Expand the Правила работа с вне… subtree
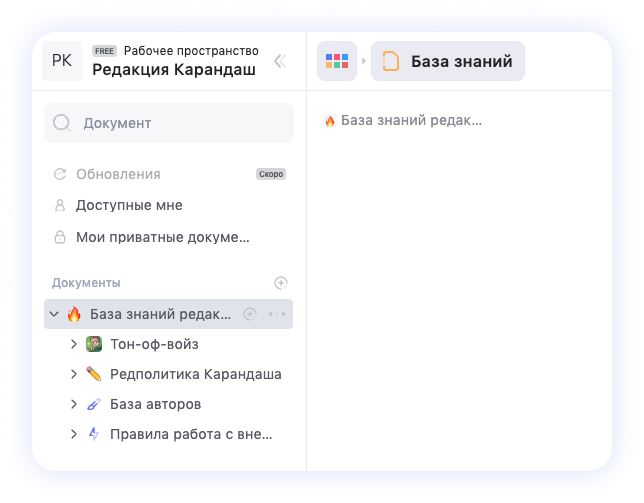644x503 pixels. [x=74, y=434]
